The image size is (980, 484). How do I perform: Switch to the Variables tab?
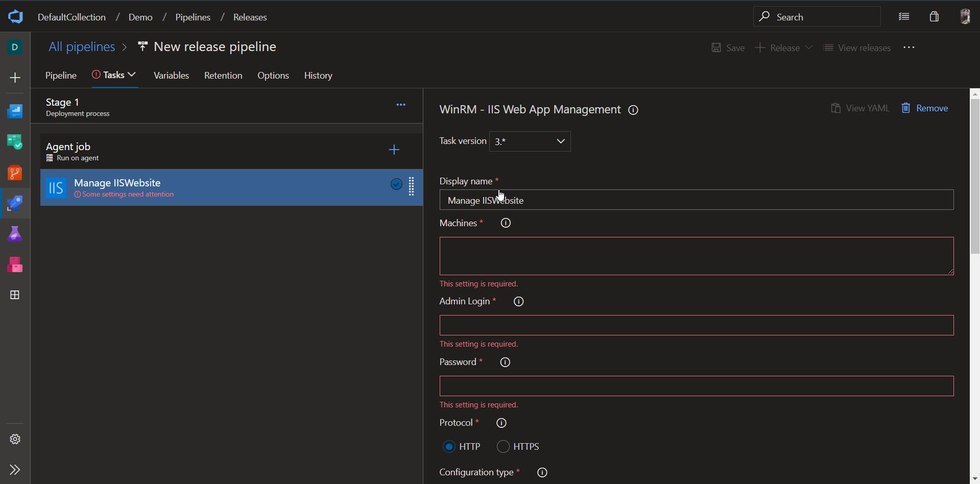(172, 75)
